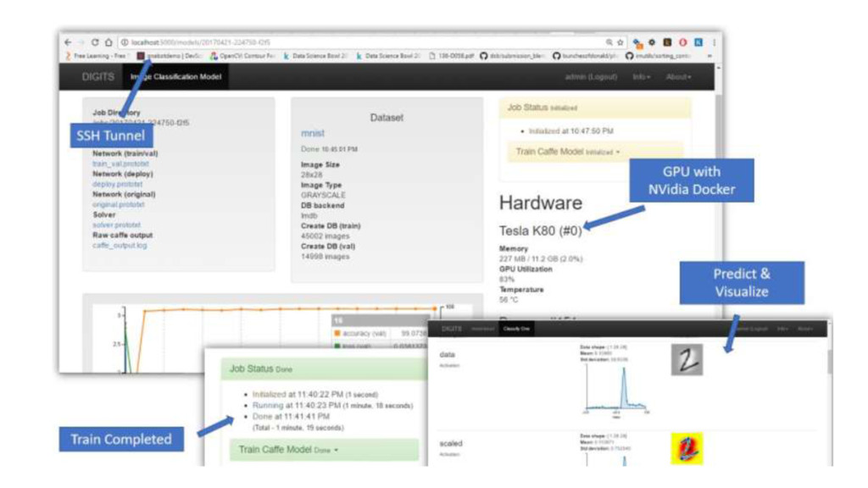Go to the browser home page icon

click(108, 42)
